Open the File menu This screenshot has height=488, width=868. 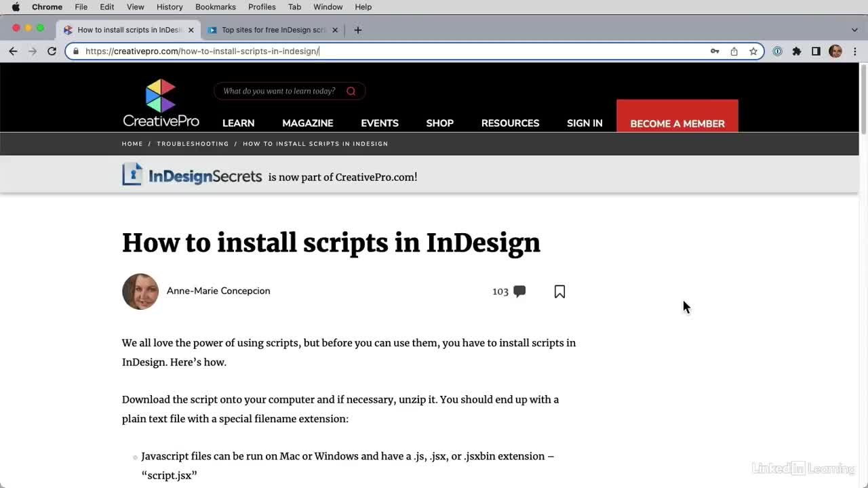[81, 7]
